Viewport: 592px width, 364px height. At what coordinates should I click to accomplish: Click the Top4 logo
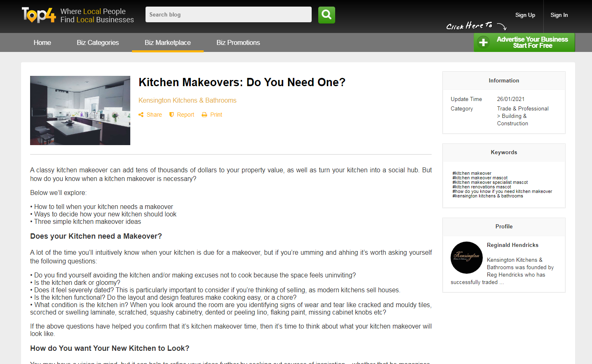click(39, 15)
